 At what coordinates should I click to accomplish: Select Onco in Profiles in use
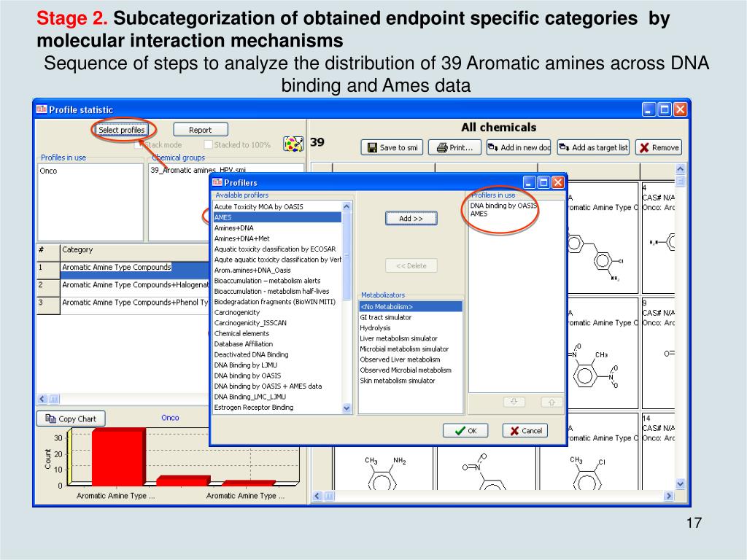coord(49,171)
